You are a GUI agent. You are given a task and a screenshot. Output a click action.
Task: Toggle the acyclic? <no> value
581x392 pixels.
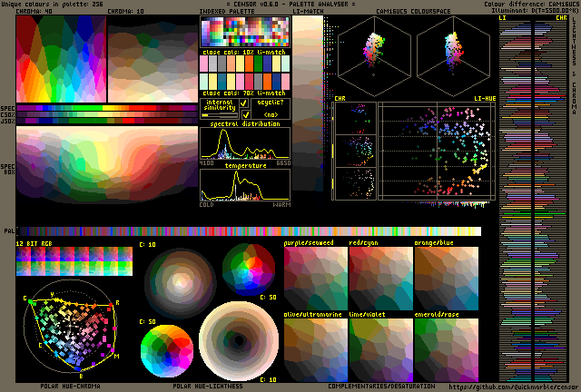pyautogui.click(x=271, y=115)
